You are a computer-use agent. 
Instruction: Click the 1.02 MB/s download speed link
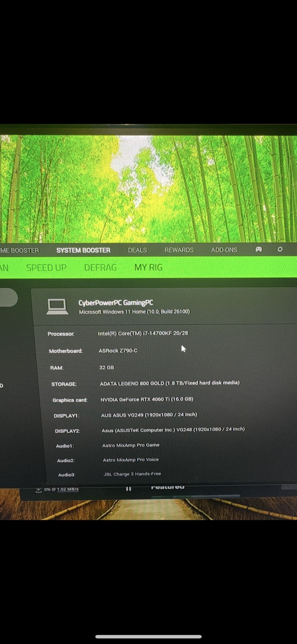point(68,489)
